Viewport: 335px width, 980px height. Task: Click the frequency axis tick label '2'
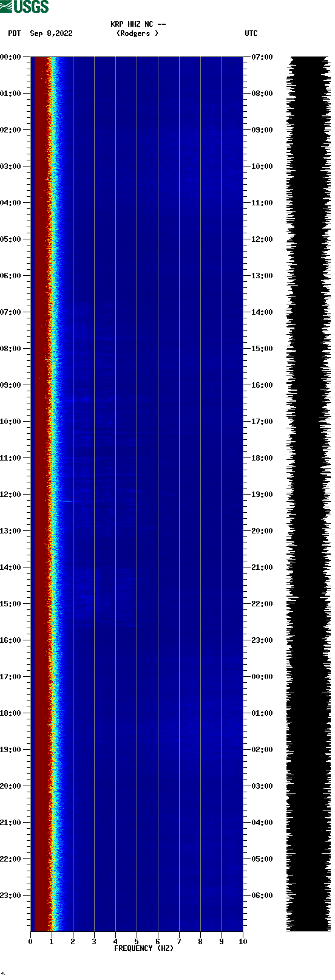click(73, 942)
